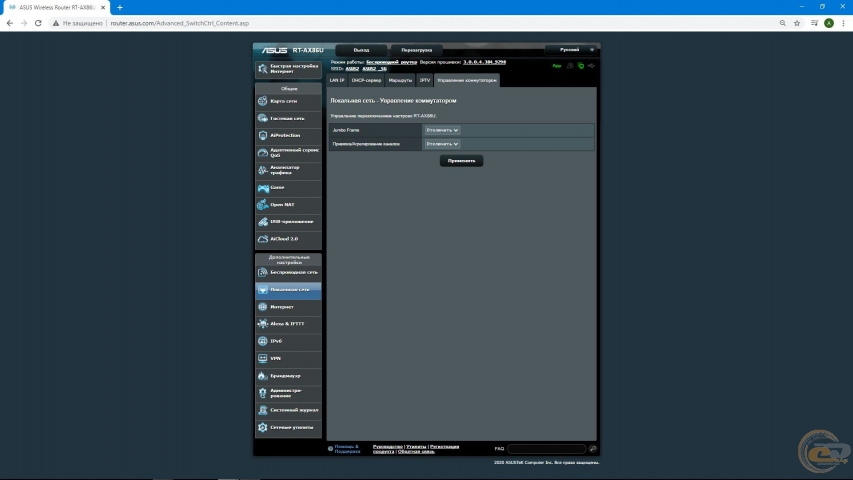853x480 pixels.
Task: Open the Русский language dropdown
Action: coord(572,50)
